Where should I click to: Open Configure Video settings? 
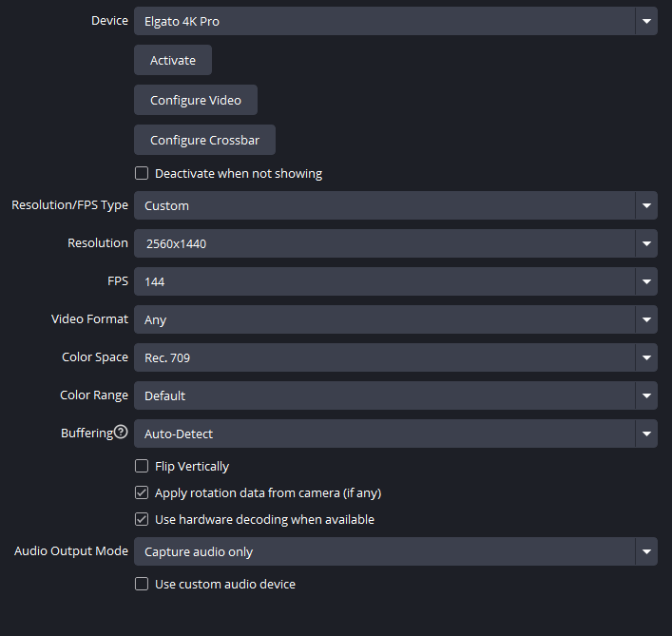[x=196, y=100]
